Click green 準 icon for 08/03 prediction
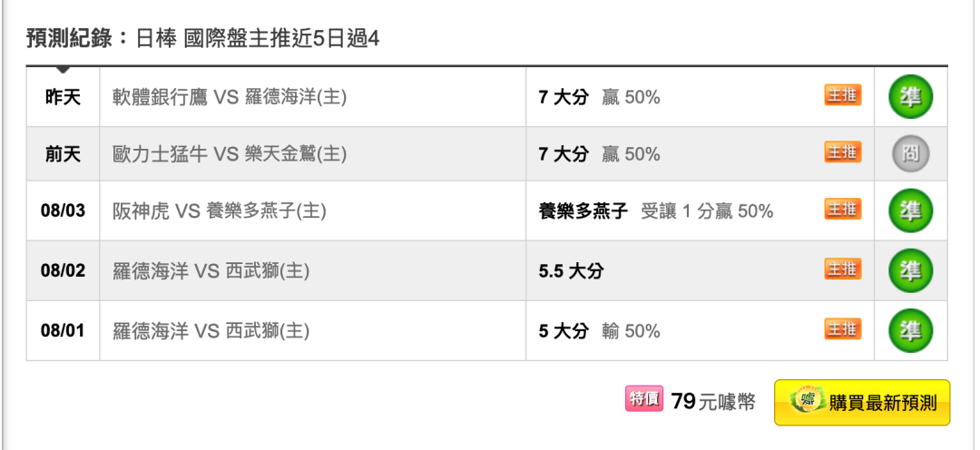This screenshot has width=980, height=450. [x=911, y=210]
